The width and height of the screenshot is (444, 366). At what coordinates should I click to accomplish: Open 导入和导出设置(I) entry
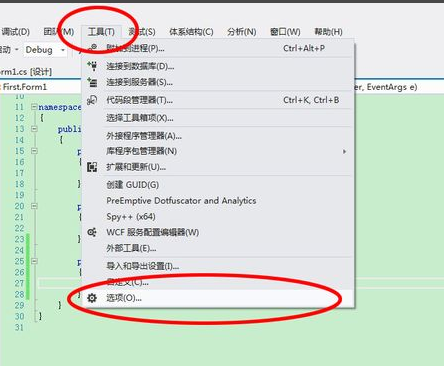click(x=218, y=266)
